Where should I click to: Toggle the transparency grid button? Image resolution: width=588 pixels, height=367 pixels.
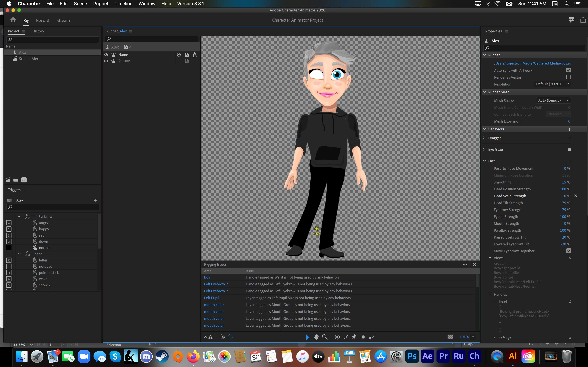click(450, 337)
